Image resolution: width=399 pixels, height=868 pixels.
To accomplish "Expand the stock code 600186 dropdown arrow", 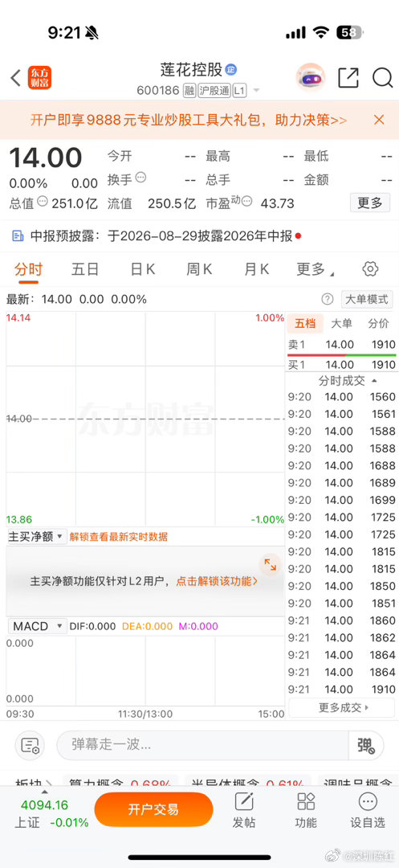I will (256, 91).
